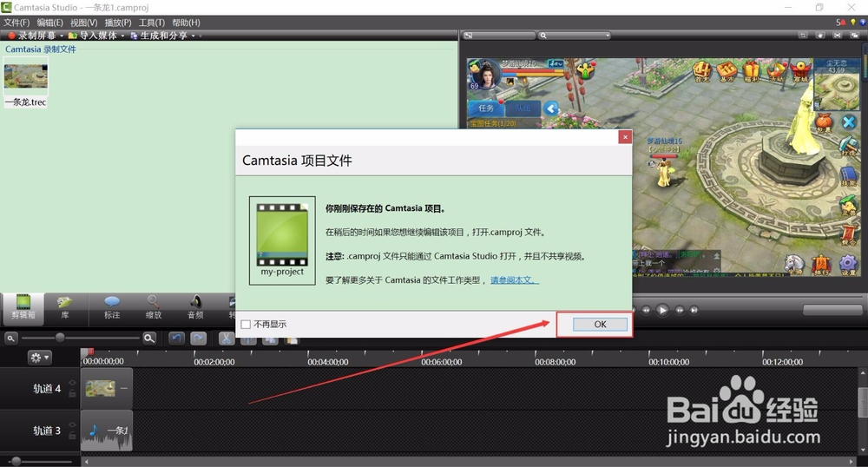Screen dimensions: 868x467
Task: Click the timeline zoom out magnifier
Action: 10,338
